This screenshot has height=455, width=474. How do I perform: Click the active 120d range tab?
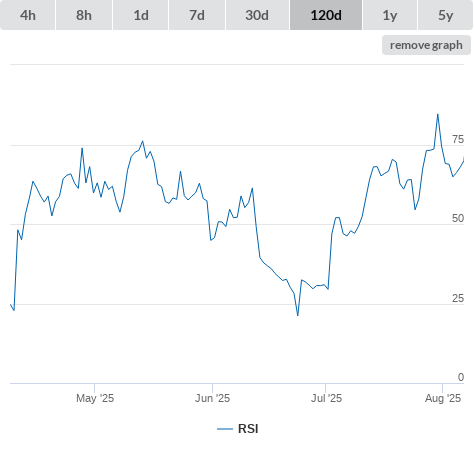(x=326, y=15)
